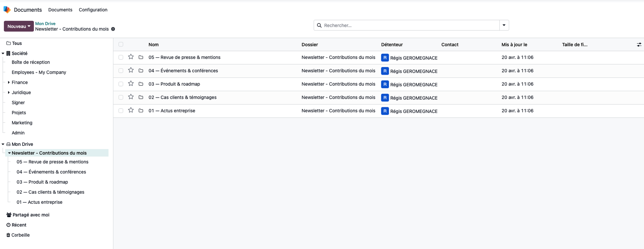Open the Documents menu item in top bar

60,10
